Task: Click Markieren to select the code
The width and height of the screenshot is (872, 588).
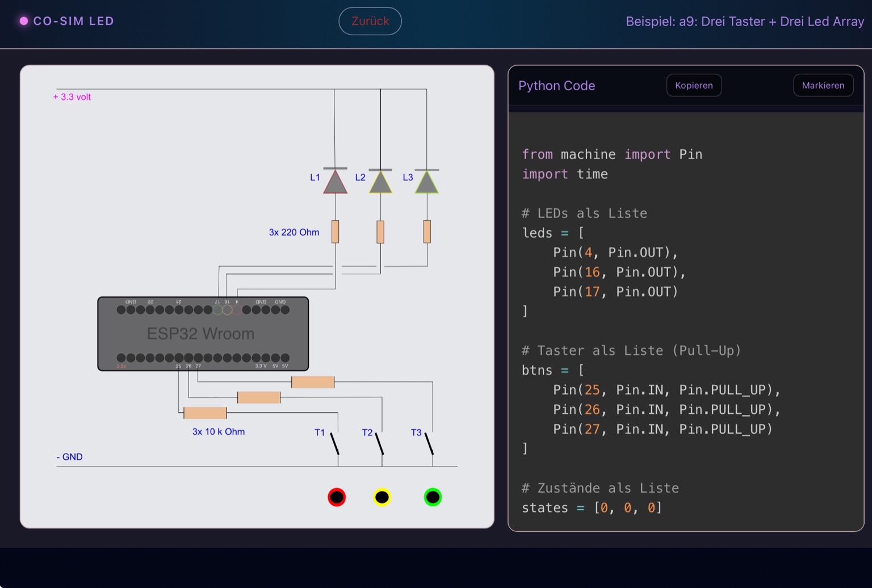Action: pyautogui.click(x=823, y=85)
